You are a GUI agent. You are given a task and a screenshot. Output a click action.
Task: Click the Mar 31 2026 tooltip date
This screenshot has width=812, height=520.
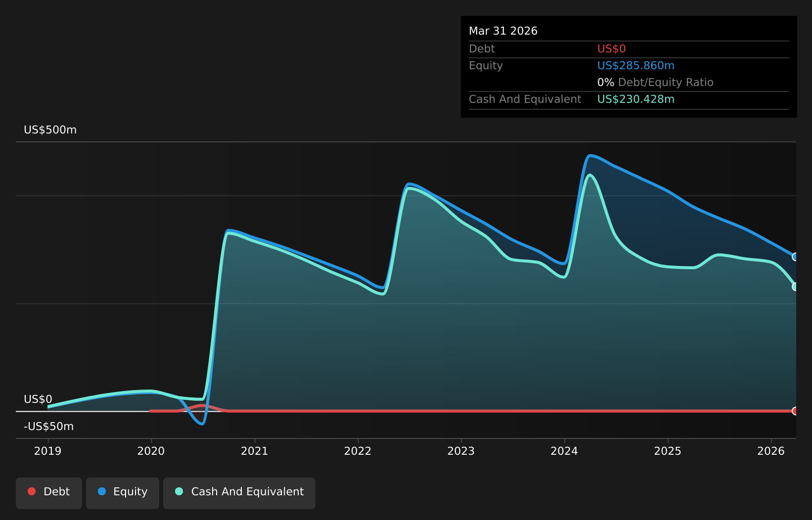(503, 31)
